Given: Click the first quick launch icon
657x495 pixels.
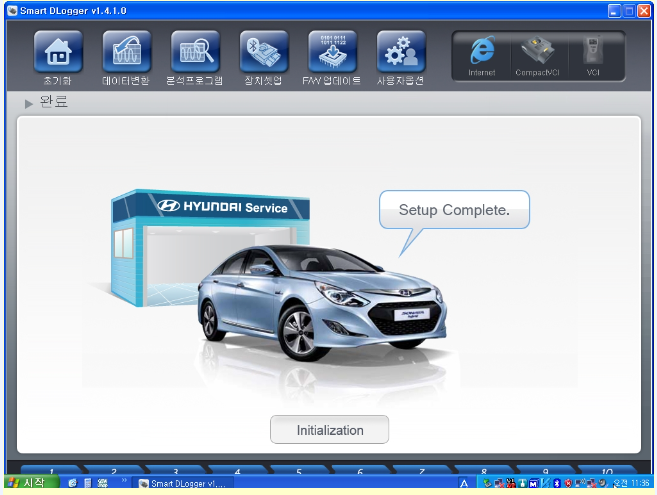Looking at the screenshot, I should pos(73,483).
